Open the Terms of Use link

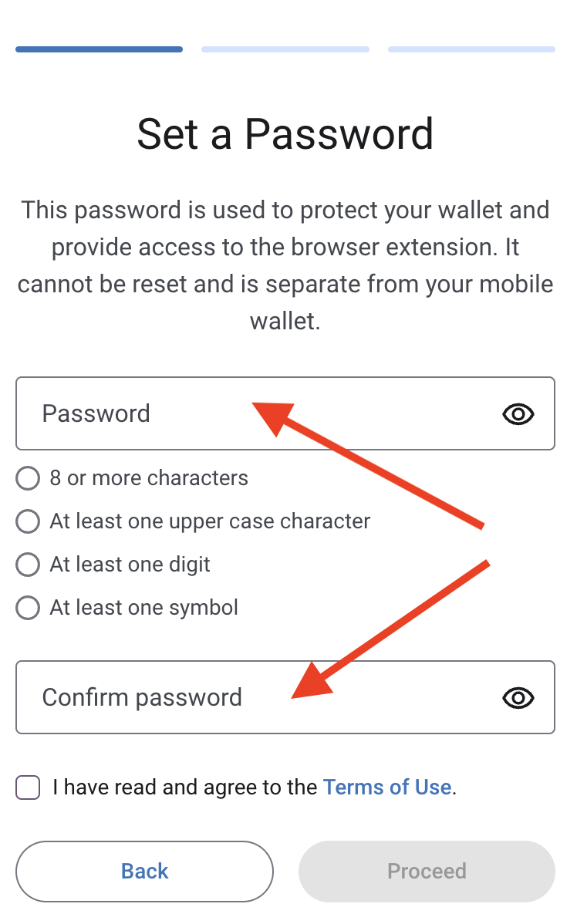(386, 787)
